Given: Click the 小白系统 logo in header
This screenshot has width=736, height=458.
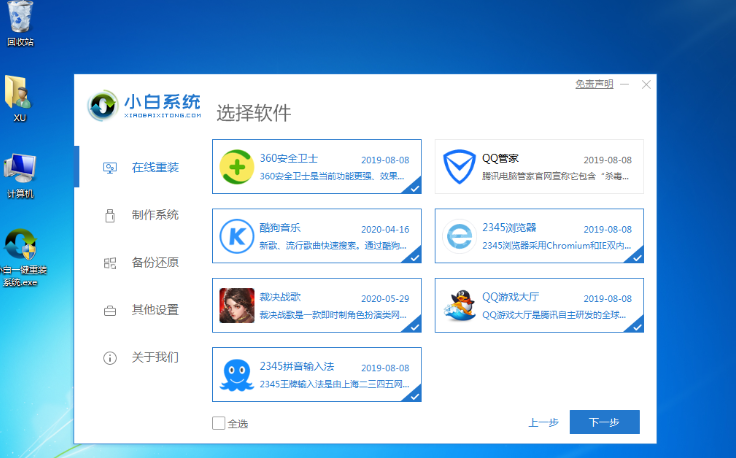Looking at the screenshot, I should pos(145,105).
